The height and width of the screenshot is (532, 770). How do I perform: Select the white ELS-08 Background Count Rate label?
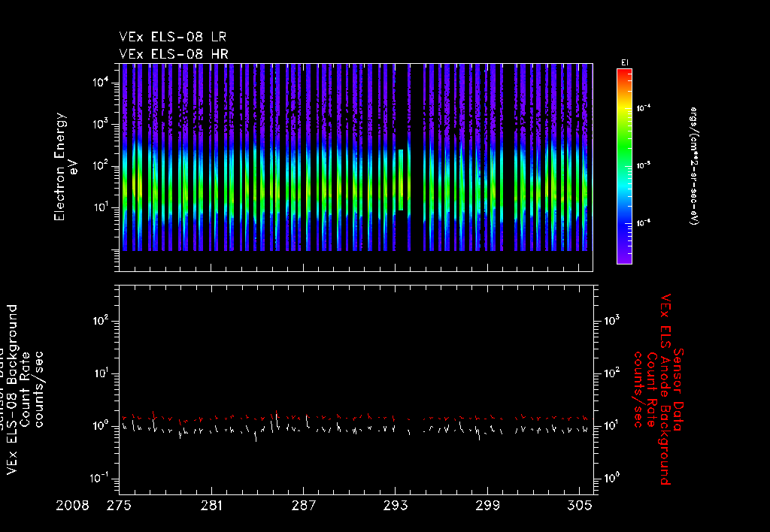23,389
